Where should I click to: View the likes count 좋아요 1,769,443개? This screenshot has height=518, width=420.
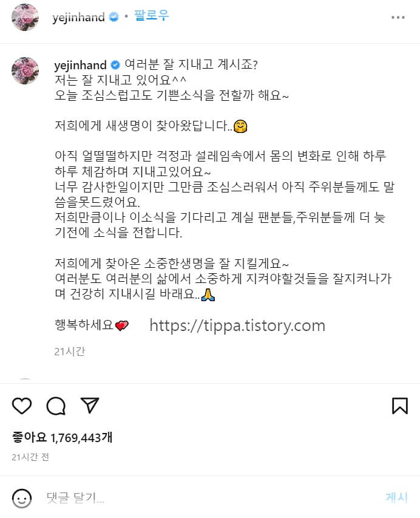[62, 437]
